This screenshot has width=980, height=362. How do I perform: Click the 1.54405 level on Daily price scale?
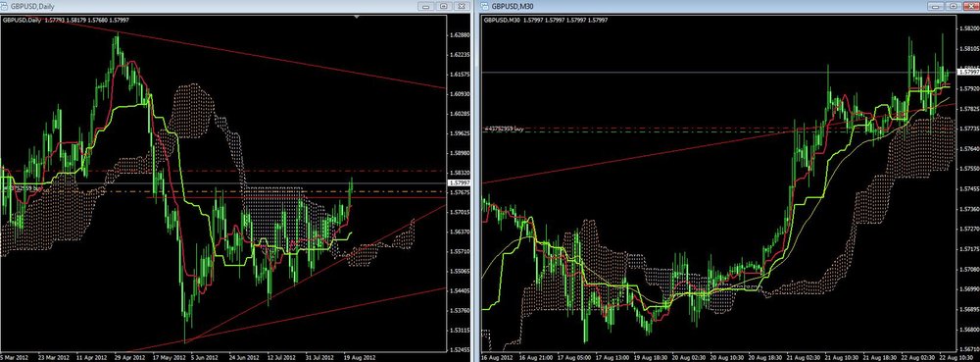click(x=460, y=290)
